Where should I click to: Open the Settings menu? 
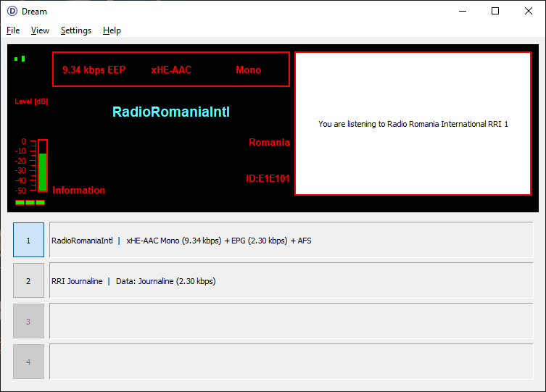click(76, 30)
